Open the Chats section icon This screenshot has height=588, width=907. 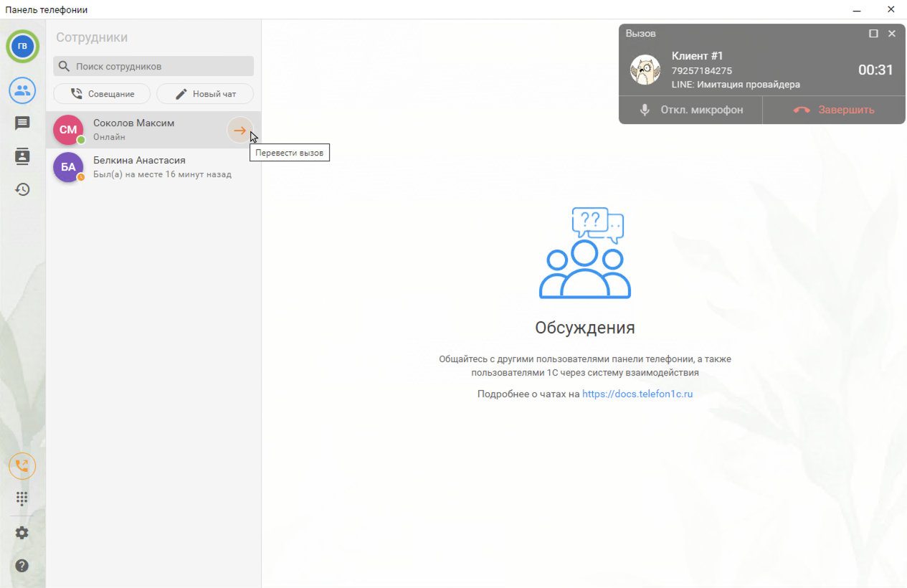coord(22,123)
